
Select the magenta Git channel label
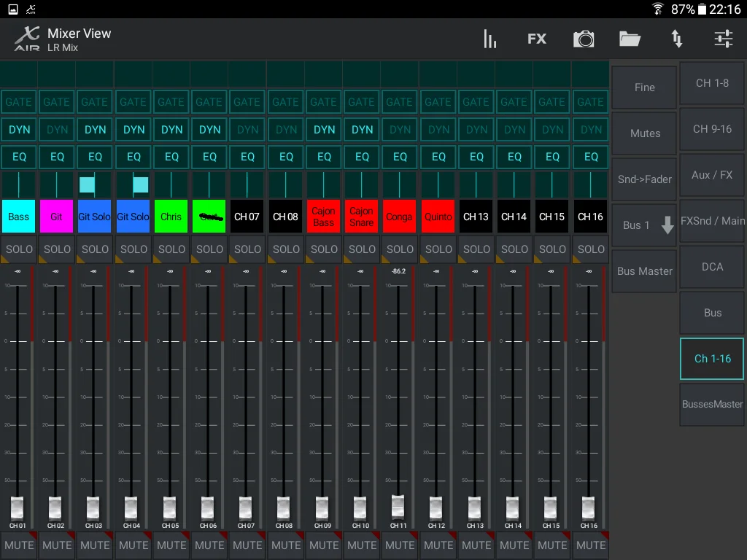tap(56, 217)
